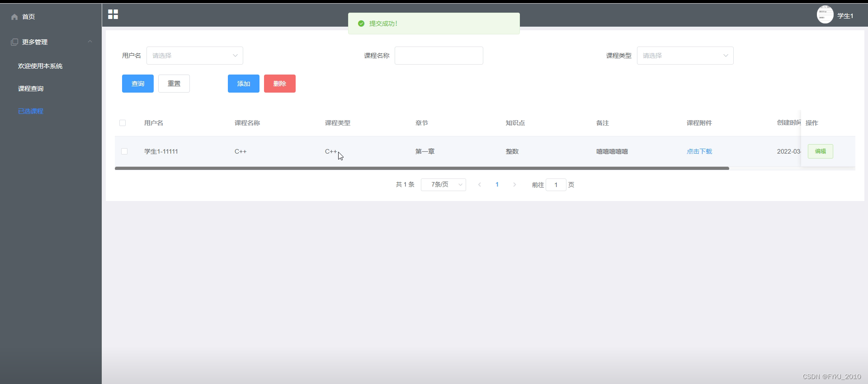
Task: Click the 添加 button
Action: (244, 84)
